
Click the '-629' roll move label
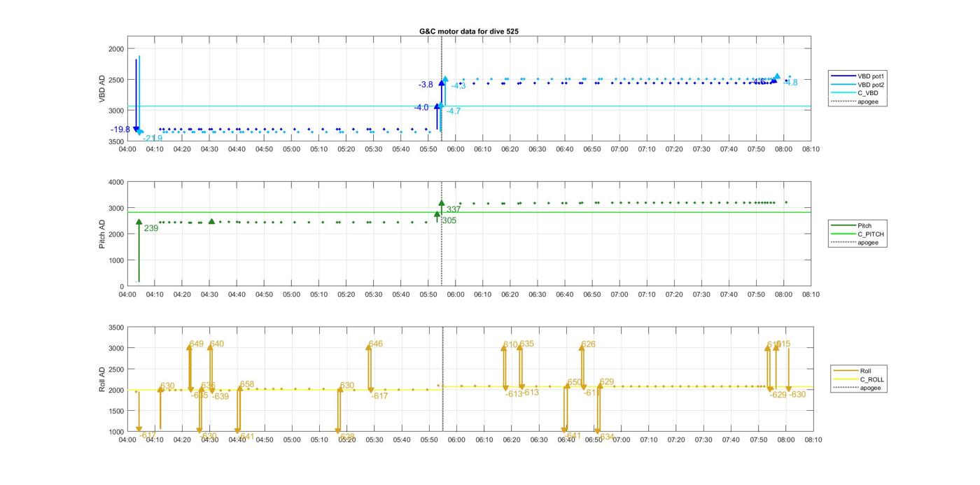[778, 395]
